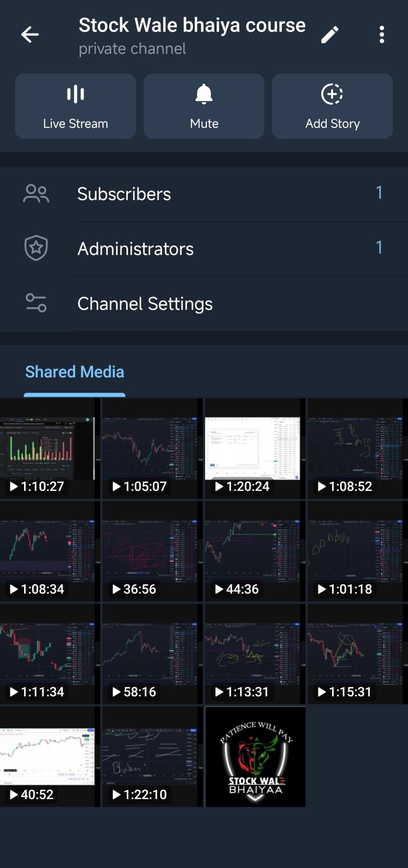The width and height of the screenshot is (408, 868).
Task: Select the Shared Media tab
Action: coord(75,372)
